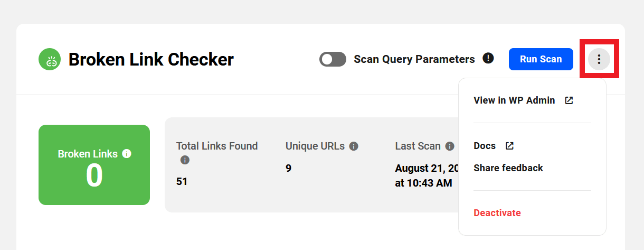Click the Broken Link Checker title

(151, 59)
